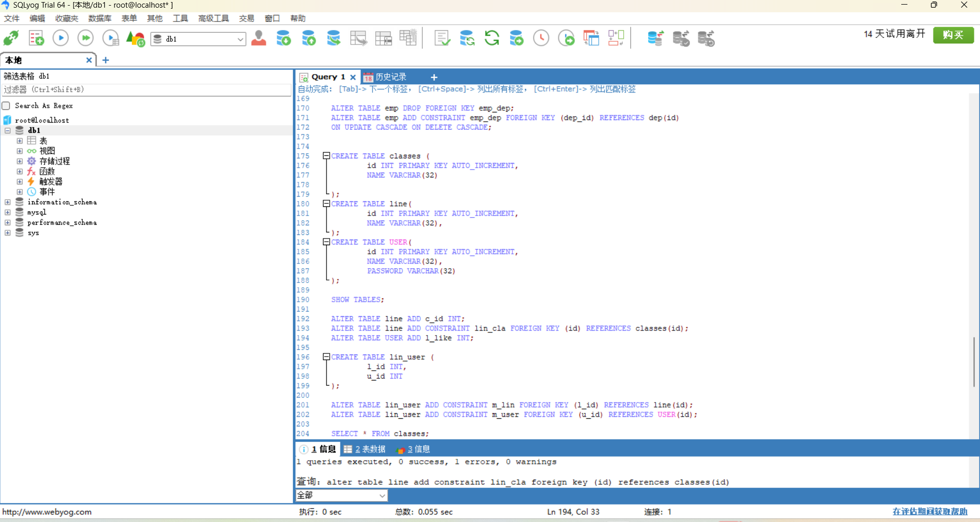Click the execute all queries icon

[x=85, y=38]
